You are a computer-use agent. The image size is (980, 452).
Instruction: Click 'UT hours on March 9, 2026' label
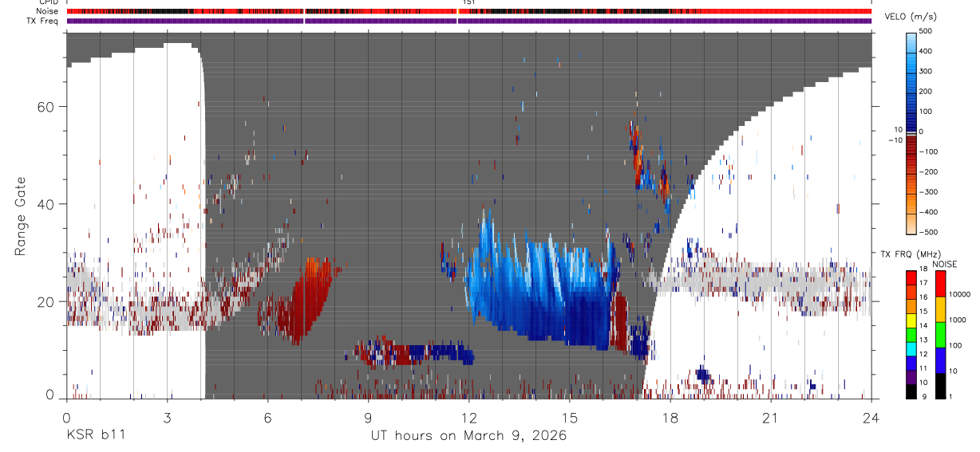pyautogui.click(x=468, y=435)
